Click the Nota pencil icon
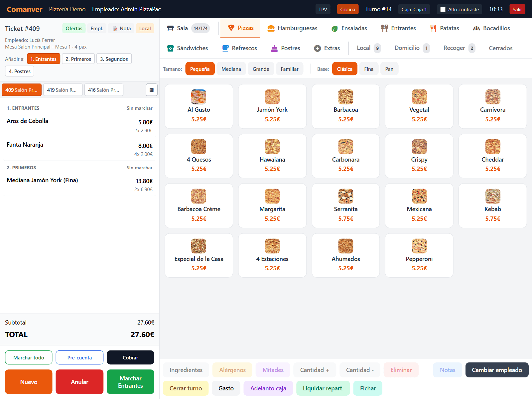Screen dimensions: 532x399 point(115,29)
